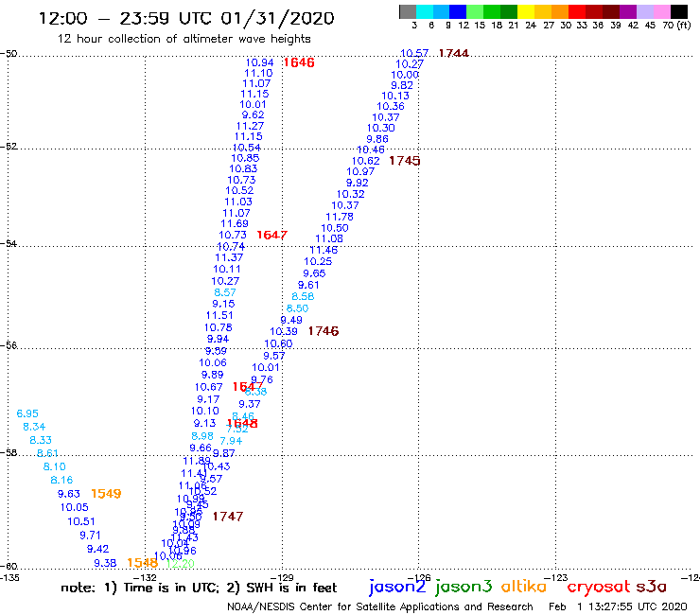Click the bright red swatch in the color scale
This screenshot has width=700, height=615.
[577, 11]
